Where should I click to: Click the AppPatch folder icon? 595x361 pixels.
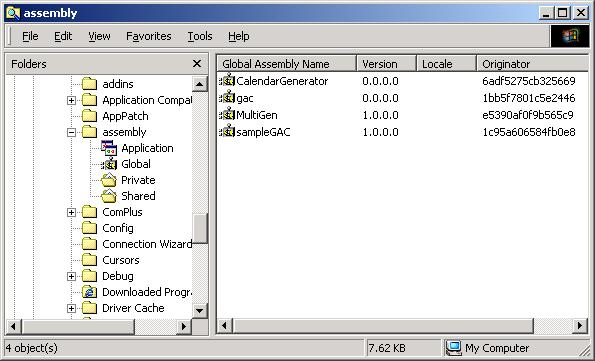[x=90, y=116]
